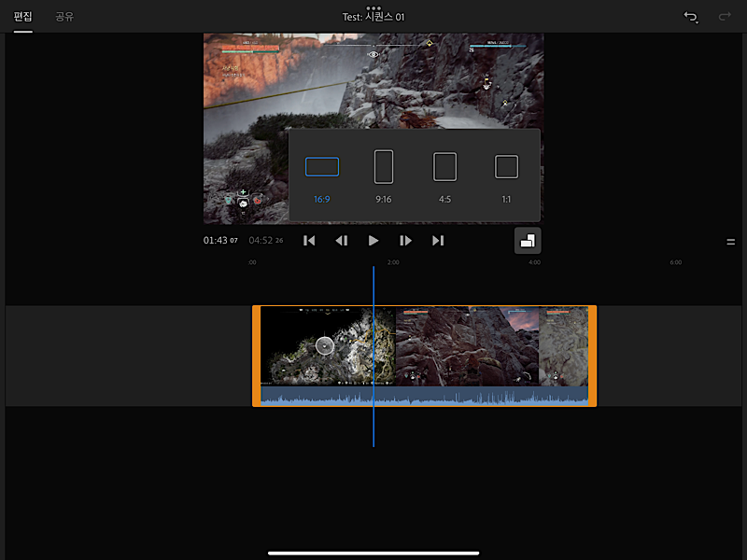This screenshot has height=560, width=747.
Task: Click the project title Test: 시퀀스 01
Action: tap(373, 17)
